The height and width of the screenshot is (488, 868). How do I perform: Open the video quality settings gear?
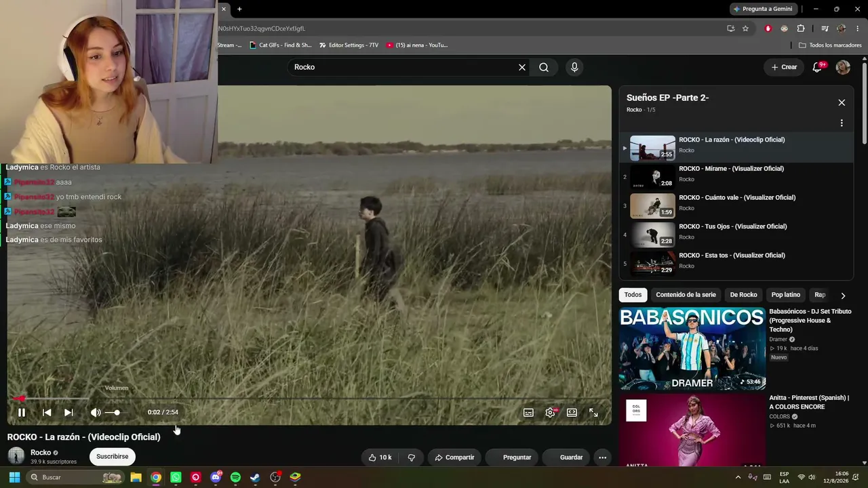(x=550, y=412)
